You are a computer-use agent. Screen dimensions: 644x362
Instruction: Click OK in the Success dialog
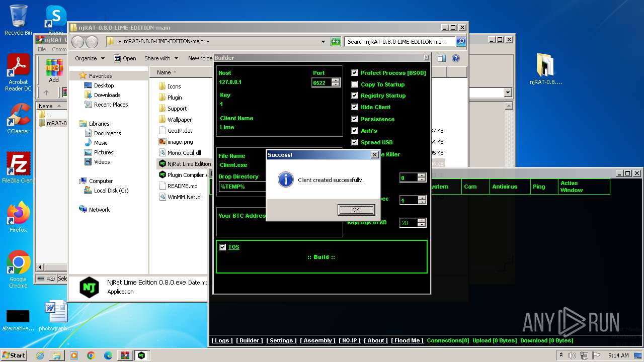356,210
